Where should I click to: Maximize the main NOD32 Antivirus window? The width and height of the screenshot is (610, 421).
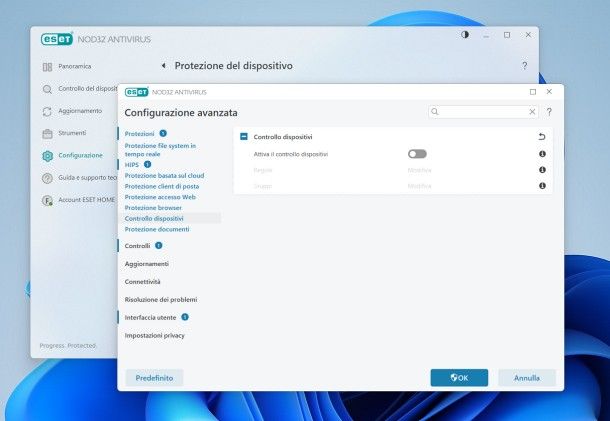click(507, 35)
